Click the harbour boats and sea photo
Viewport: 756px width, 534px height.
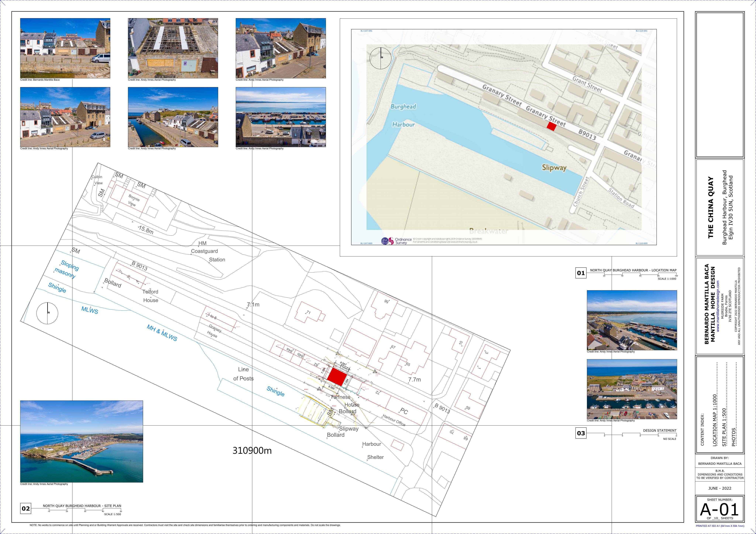click(x=281, y=117)
